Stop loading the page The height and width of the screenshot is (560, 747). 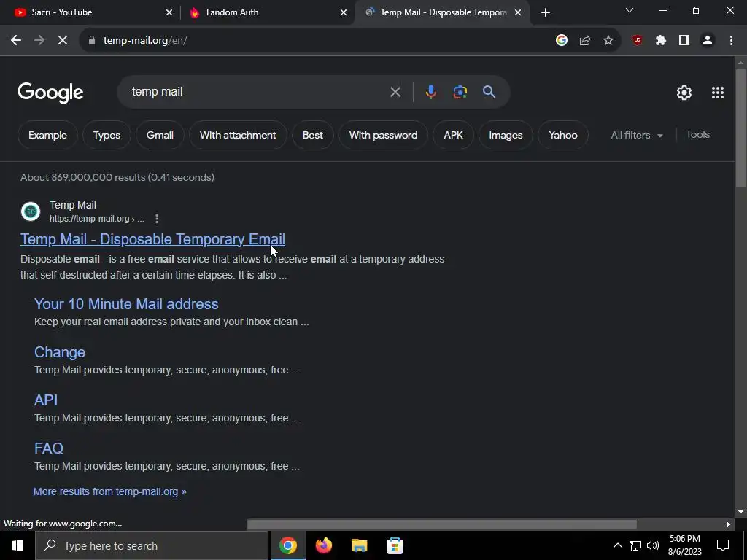[x=63, y=41]
